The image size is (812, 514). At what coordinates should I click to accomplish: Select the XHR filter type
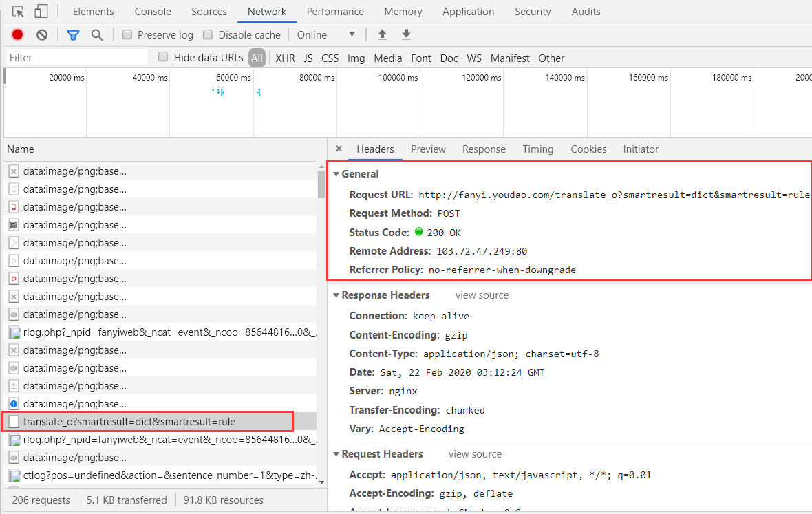click(285, 58)
